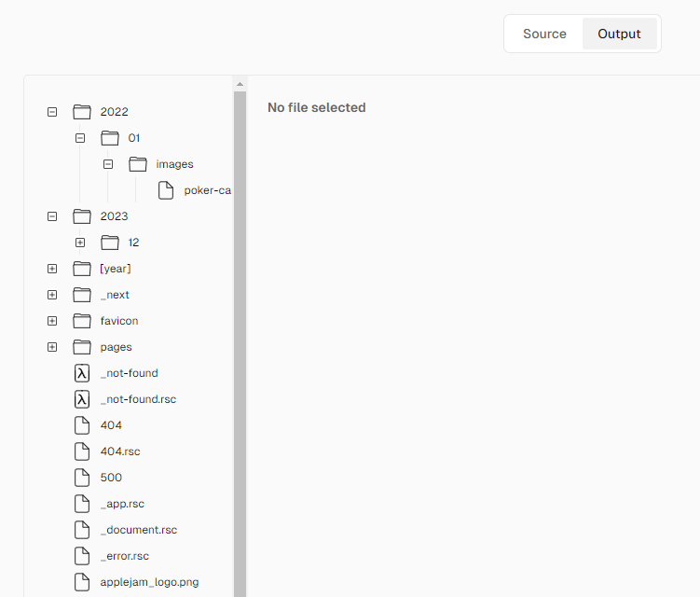Screen dimensions: 700x597
Task: Switch to the Source tab
Action: point(544,34)
